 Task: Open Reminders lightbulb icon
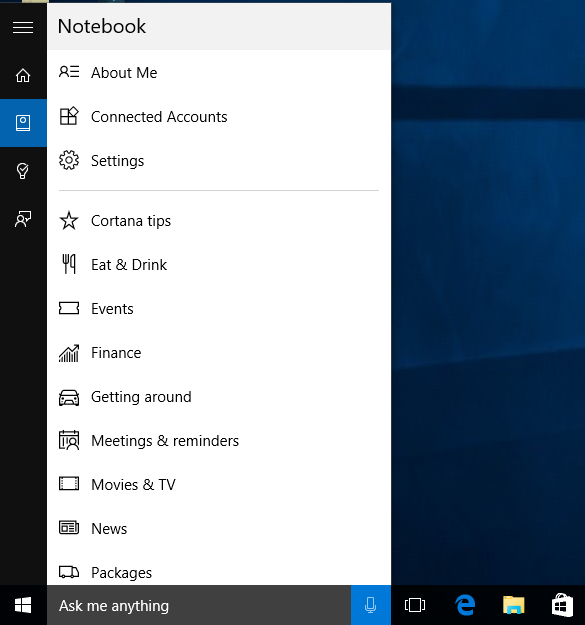click(23, 171)
